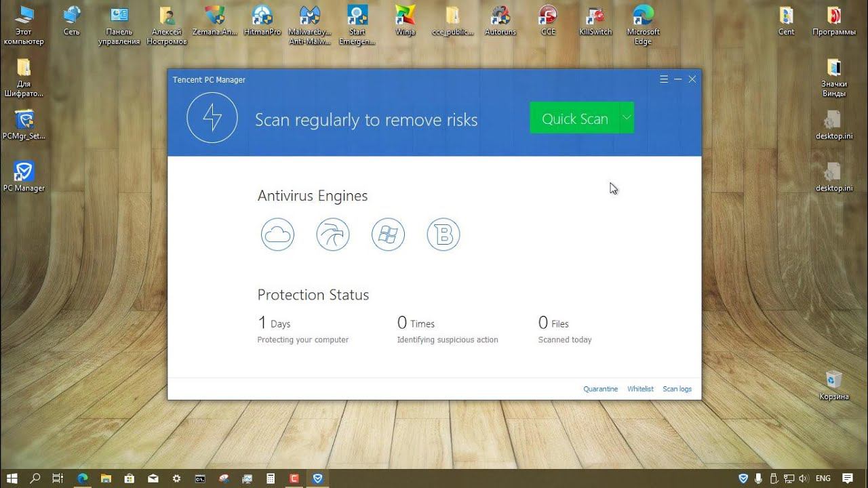Open the volume tray icon
This screenshot has height=488, width=868.
click(804, 478)
